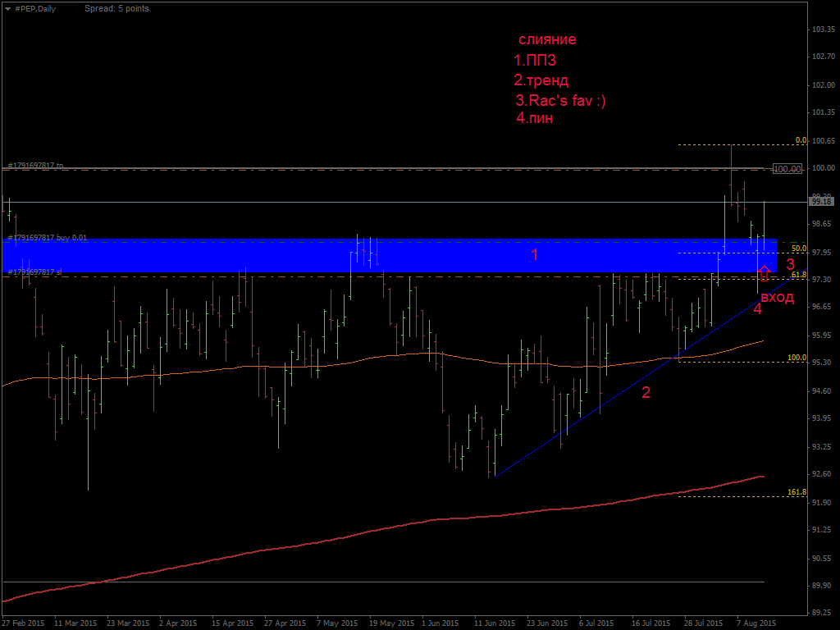This screenshot has width=840, height=630.
Task: Click the '11 Mar 2015' date label
Action: 75,623
